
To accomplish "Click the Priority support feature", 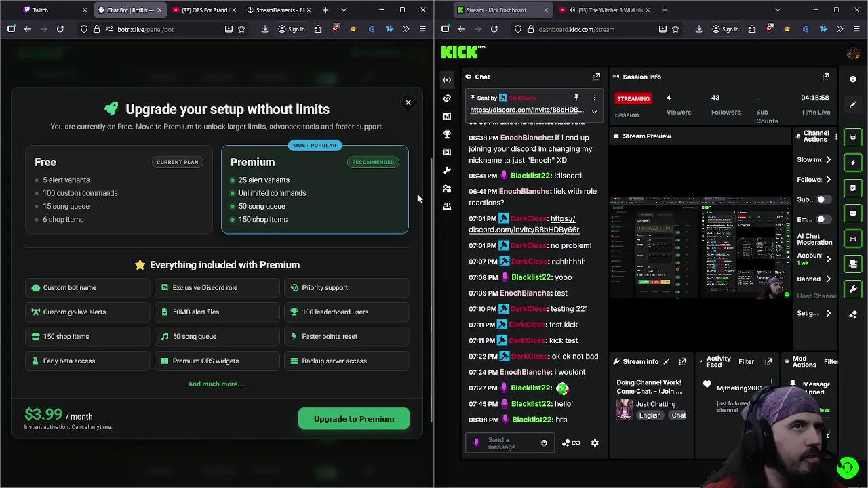I will click(347, 287).
